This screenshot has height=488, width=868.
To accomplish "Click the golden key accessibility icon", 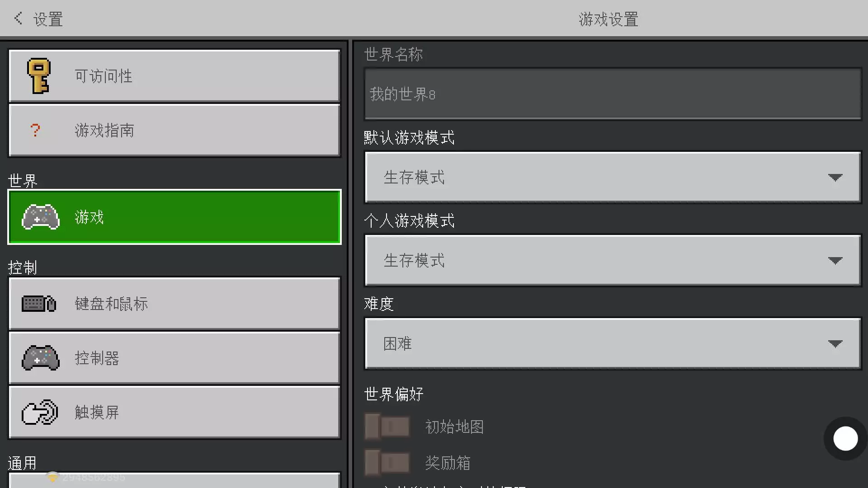I will pos(39,76).
